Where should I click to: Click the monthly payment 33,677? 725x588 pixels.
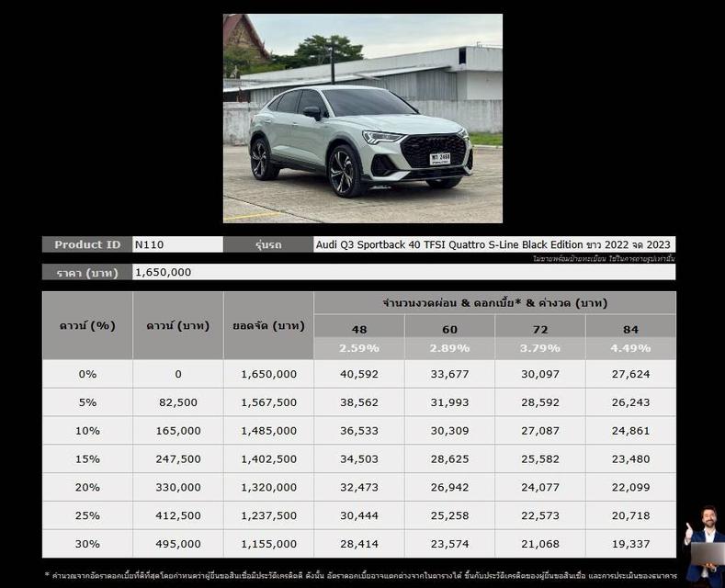[449, 374]
